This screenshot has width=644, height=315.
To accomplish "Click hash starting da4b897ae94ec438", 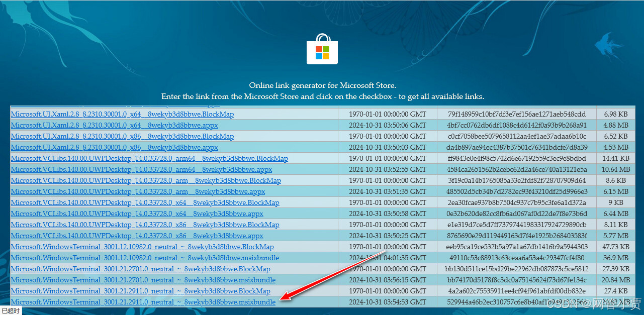I will coord(517,147).
